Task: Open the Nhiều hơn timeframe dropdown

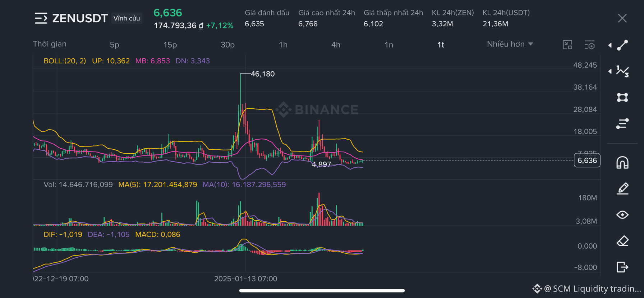Action: (510, 44)
